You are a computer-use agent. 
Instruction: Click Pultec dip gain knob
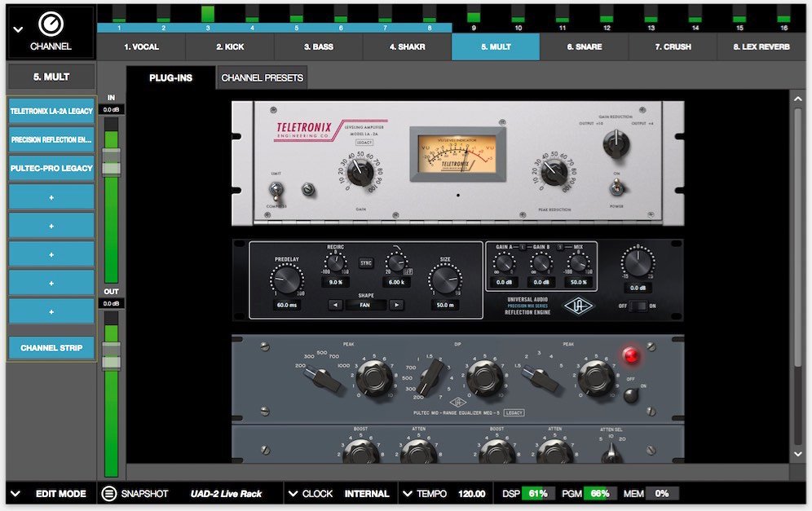pos(485,378)
